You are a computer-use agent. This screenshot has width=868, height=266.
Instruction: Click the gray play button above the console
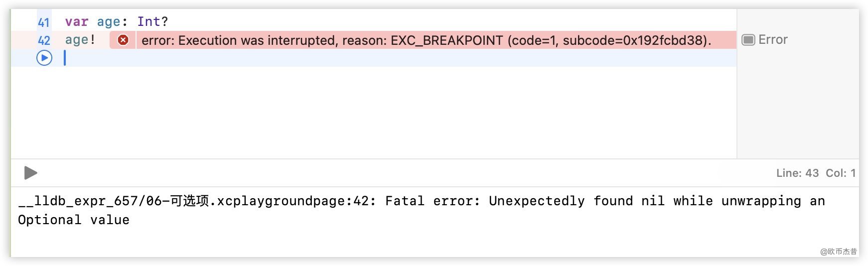[30, 173]
